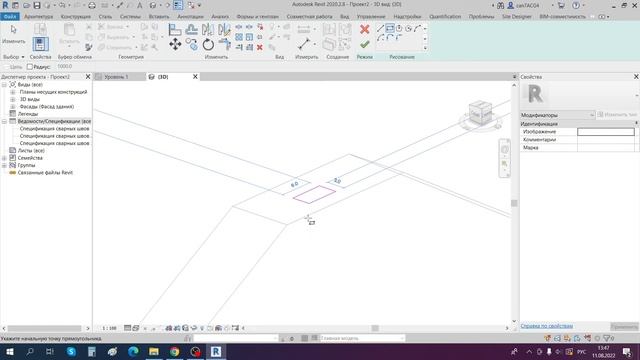The image size is (640, 360).
Task: Click the view's horizontal scrollbar thumb
Action: tap(375, 328)
